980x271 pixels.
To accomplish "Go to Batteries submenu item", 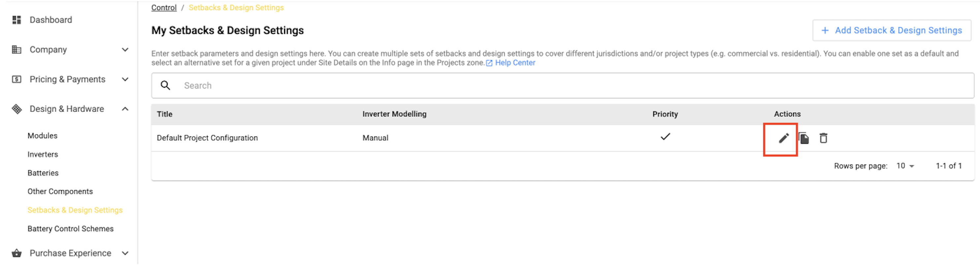I will (x=43, y=173).
